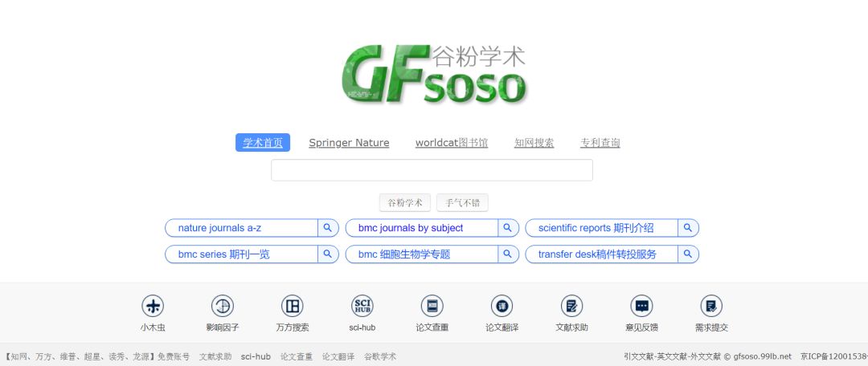868x366 pixels.
Task: Click footer 谷歌学术 link
Action: pyautogui.click(x=380, y=356)
